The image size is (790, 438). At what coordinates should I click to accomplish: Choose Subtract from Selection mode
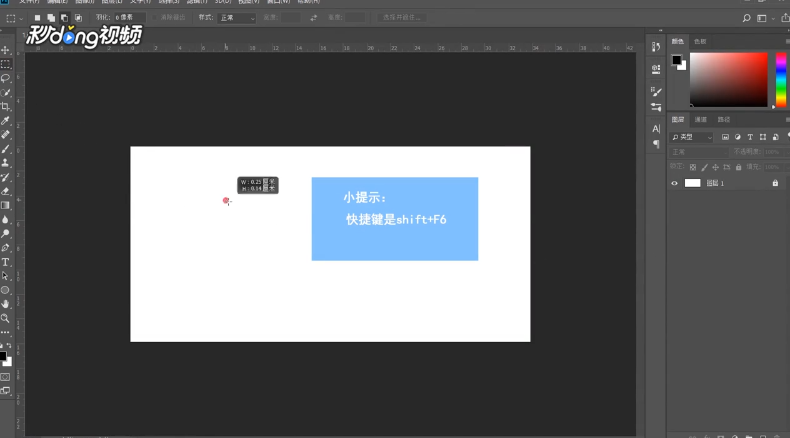pyautogui.click(x=64, y=18)
